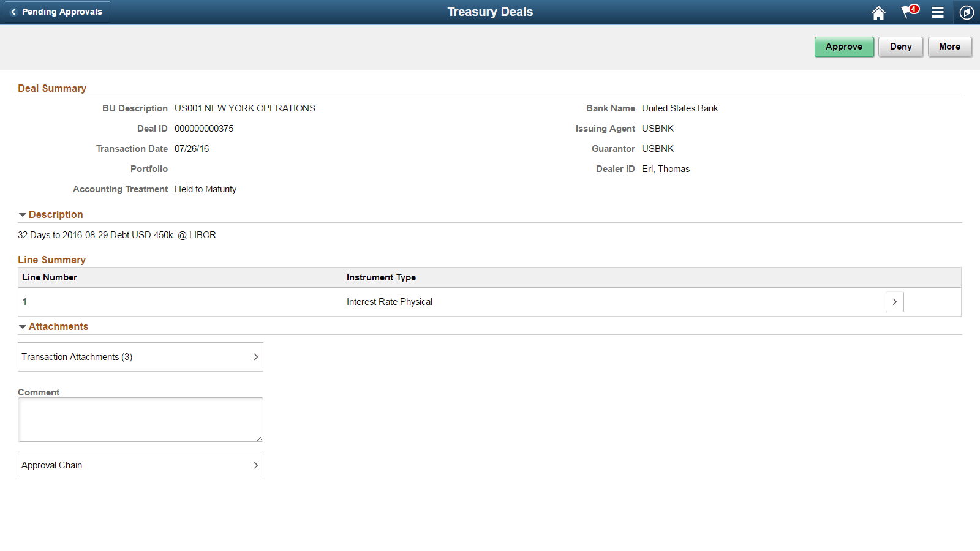Approve the treasury deal
Image resolution: width=980 pixels, height=551 pixels.
tap(844, 47)
